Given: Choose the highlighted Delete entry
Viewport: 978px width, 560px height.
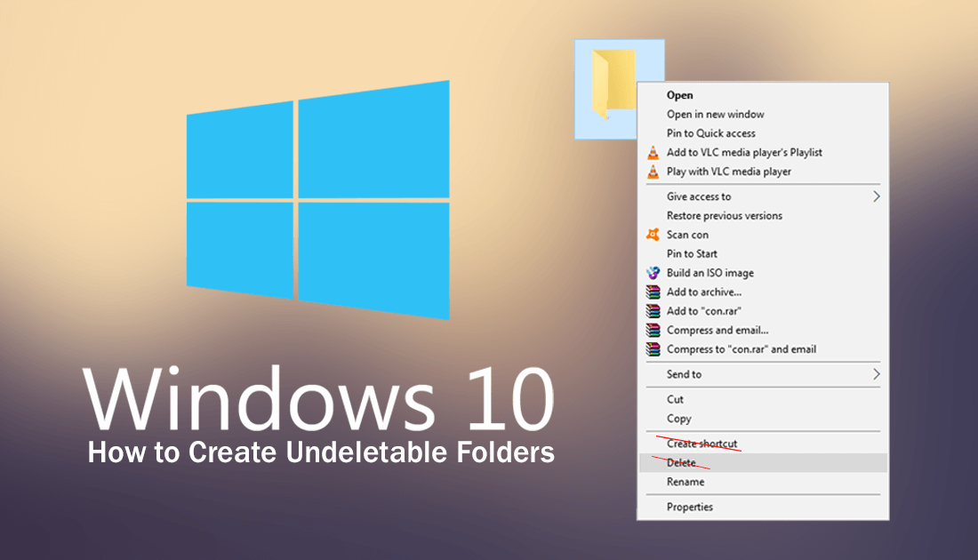Looking at the screenshot, I should point(764,463).
